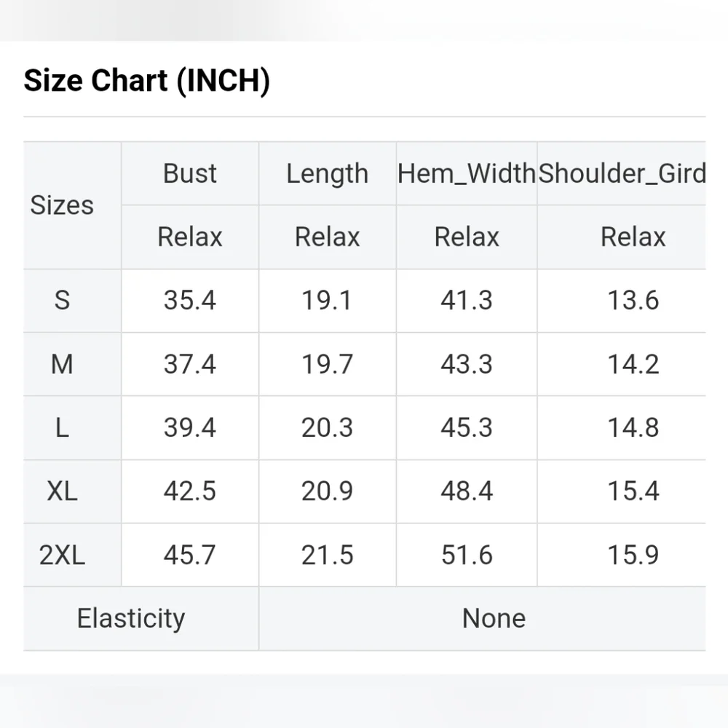Select the S size row label

click(62, 300)
